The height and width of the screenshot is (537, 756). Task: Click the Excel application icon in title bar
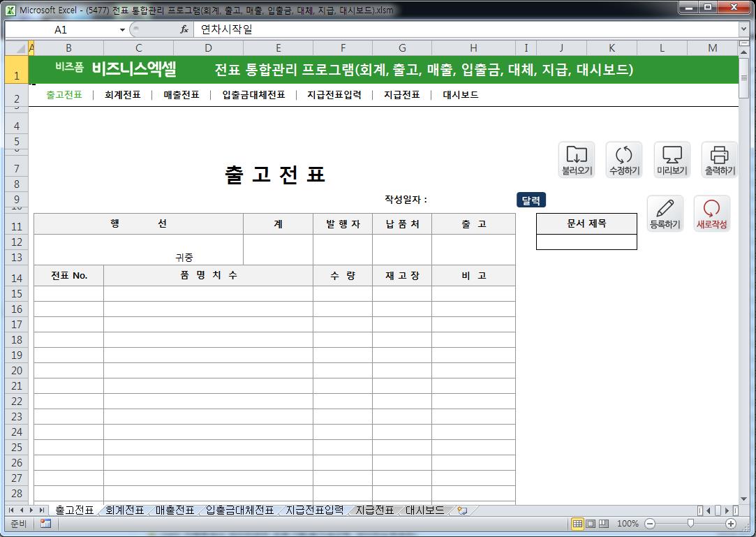tap(10, 10)
